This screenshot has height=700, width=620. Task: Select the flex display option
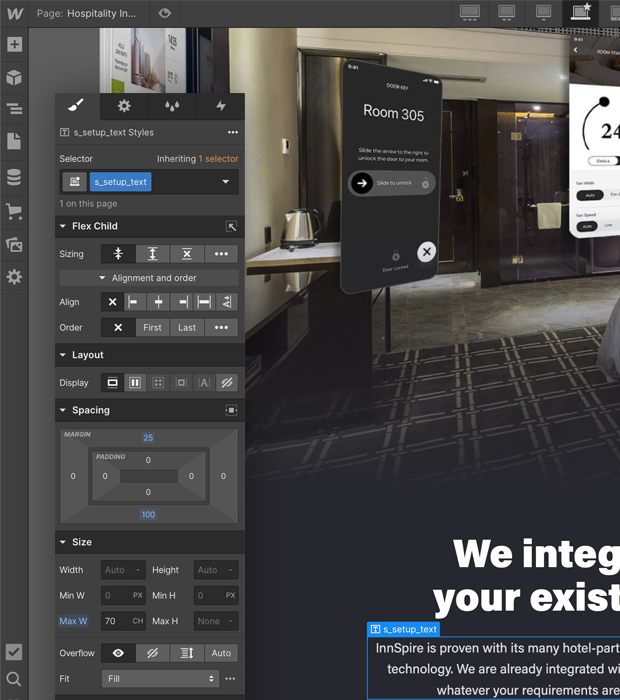[135, 383]
